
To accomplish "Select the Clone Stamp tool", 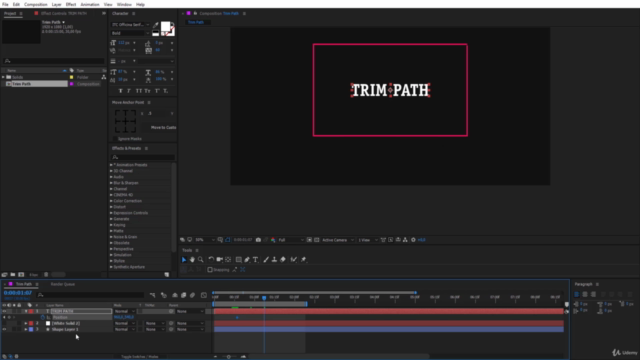I will tap(274, 260).
